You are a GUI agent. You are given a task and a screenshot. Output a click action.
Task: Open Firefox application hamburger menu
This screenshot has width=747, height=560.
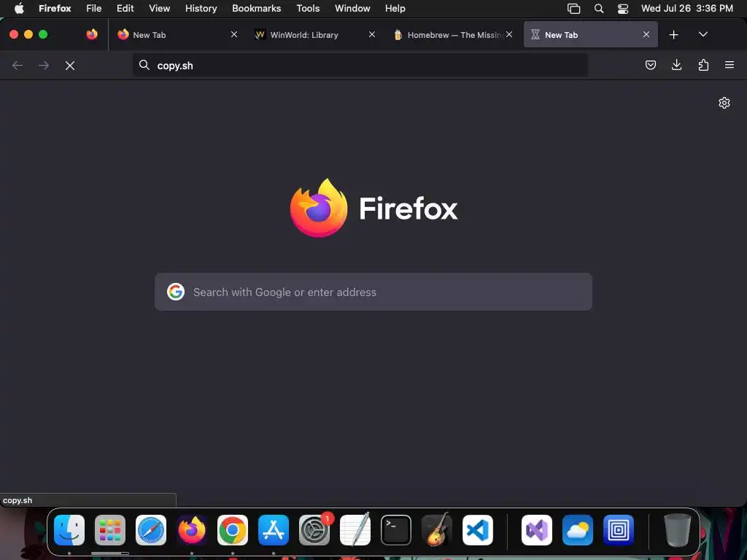tap(729, 65)
